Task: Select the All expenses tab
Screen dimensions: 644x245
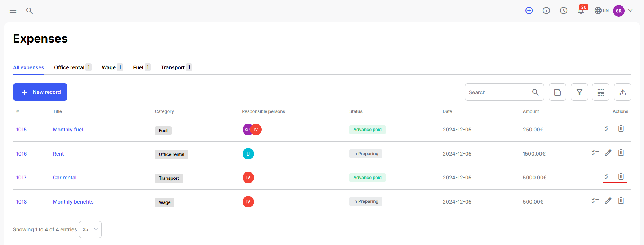Action: [x=28, y=67]
